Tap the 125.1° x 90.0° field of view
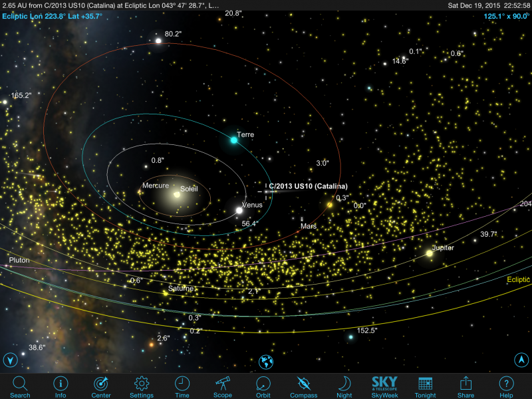The width and height of the screenshot is (532, 399). [506, 16]
